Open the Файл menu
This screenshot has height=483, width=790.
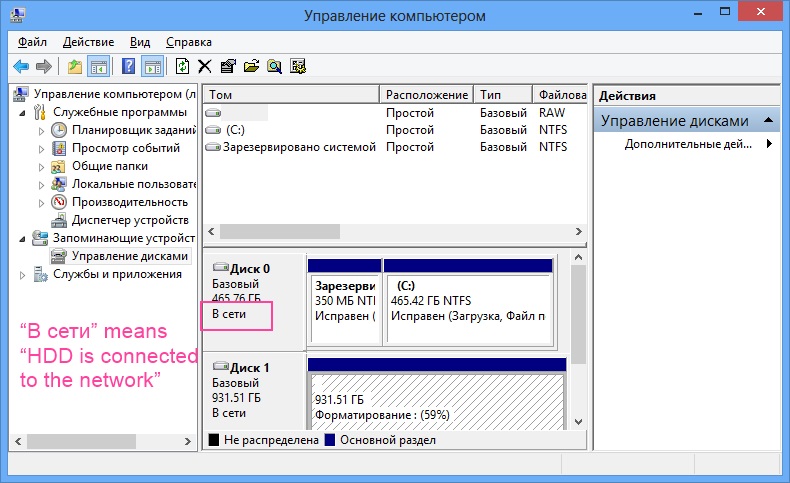click(32, 42)
